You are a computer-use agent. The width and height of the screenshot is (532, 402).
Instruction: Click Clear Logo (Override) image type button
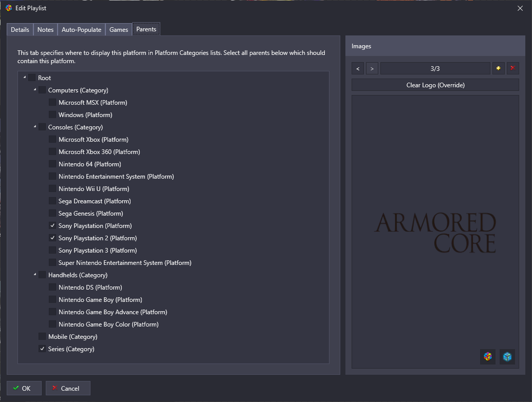point(435,85)
